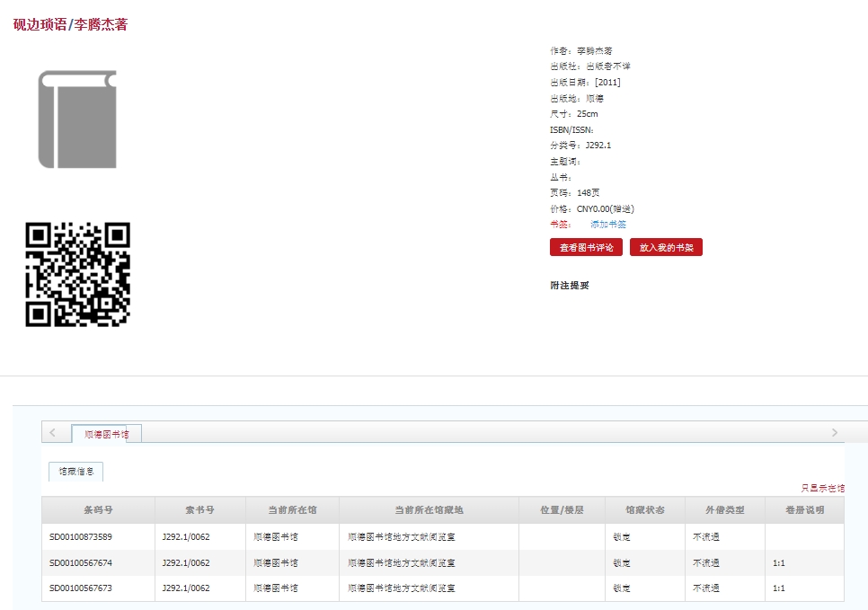Click the 尺寸：25cm line
The height and width of the screenshot is (610, 868).
[x=573, y=113]
